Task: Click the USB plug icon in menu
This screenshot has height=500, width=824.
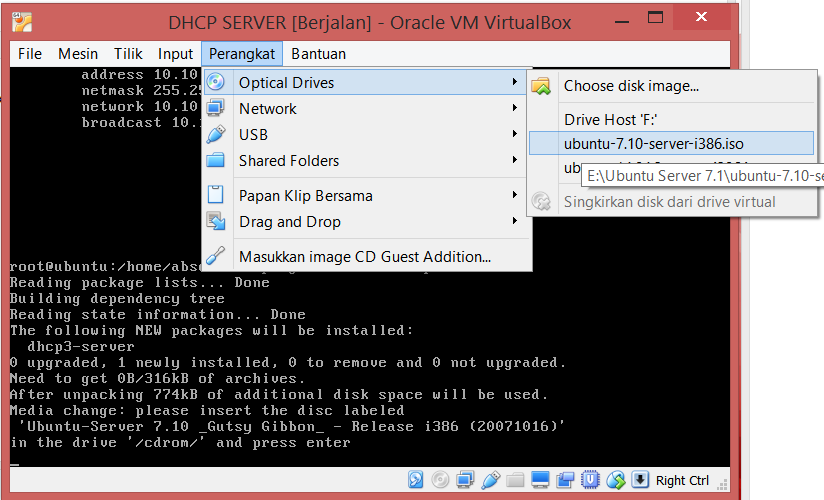Action: [215, 135]
